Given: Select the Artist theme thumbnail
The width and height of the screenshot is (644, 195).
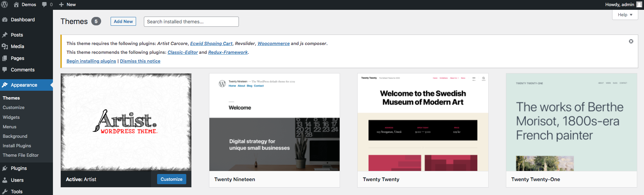Looking at the screenshot, I should pos(126,122).
